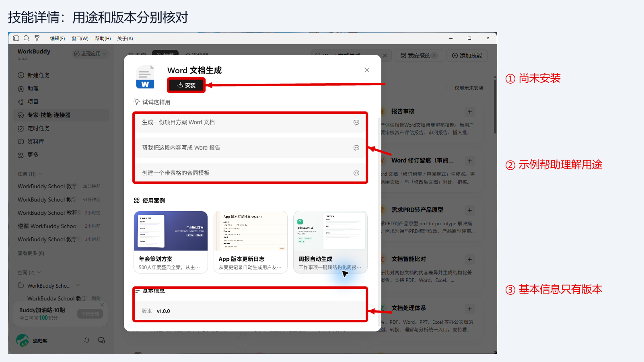Viewport: 644px width, 362px height.
Task: Add the 报告审核 skill with plus button
Action: tap(470, 112)
